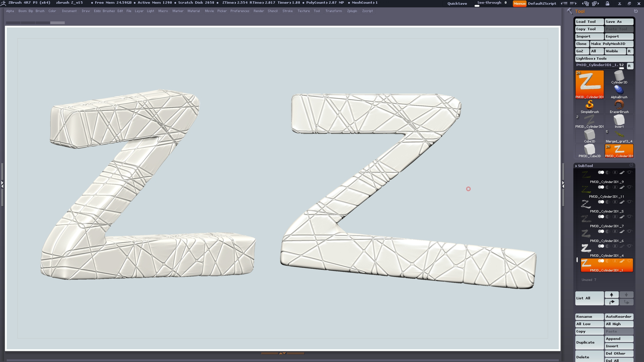Select the PM3D_Cylinder3D1_4 subtool thumbnail
This screenshot has width=644, height=362.
click(586, 249)
